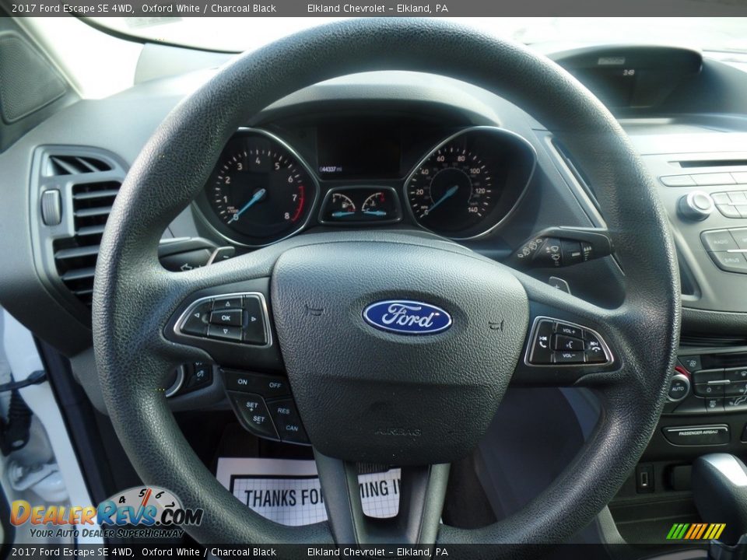
Task: Select the left arrow on the wheel pad
Action: pyautogui.click(x=197, y=314)
